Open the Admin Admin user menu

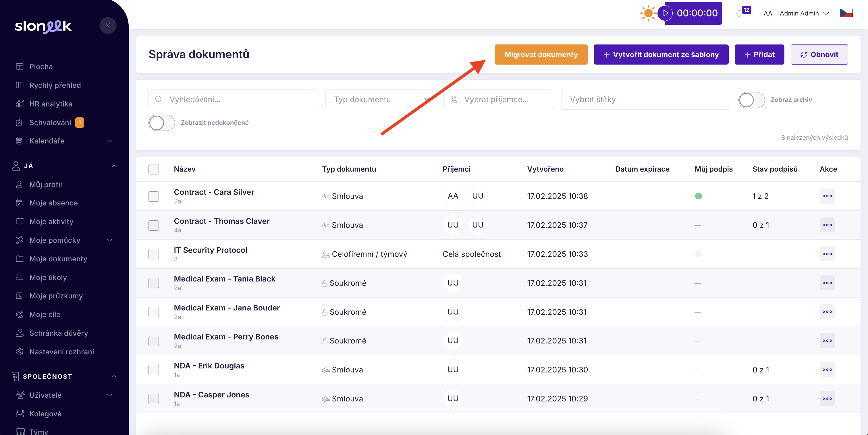(804, 13)
